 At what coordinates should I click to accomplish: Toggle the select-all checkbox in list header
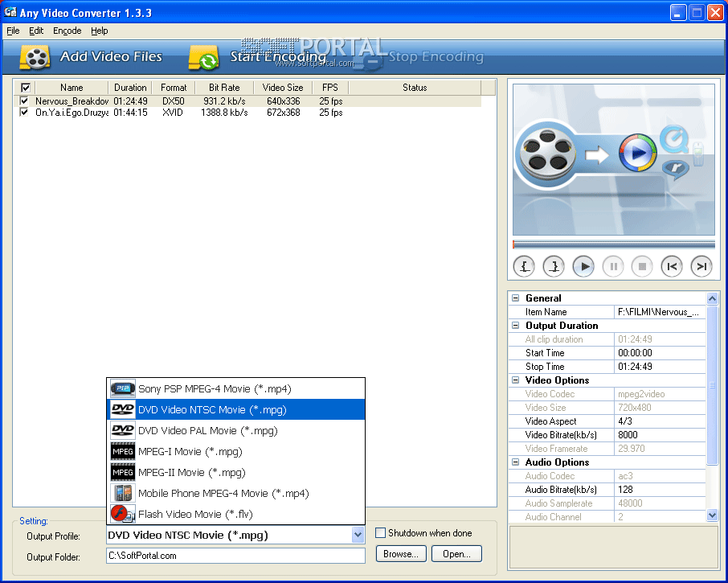pyautogui.click(x=26, y=88)
